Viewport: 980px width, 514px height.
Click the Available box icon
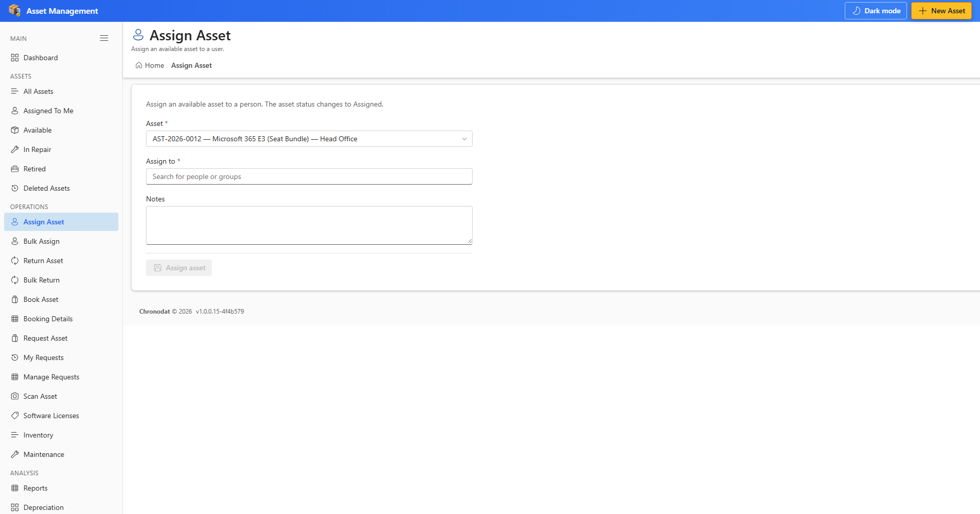coord(15,130)
